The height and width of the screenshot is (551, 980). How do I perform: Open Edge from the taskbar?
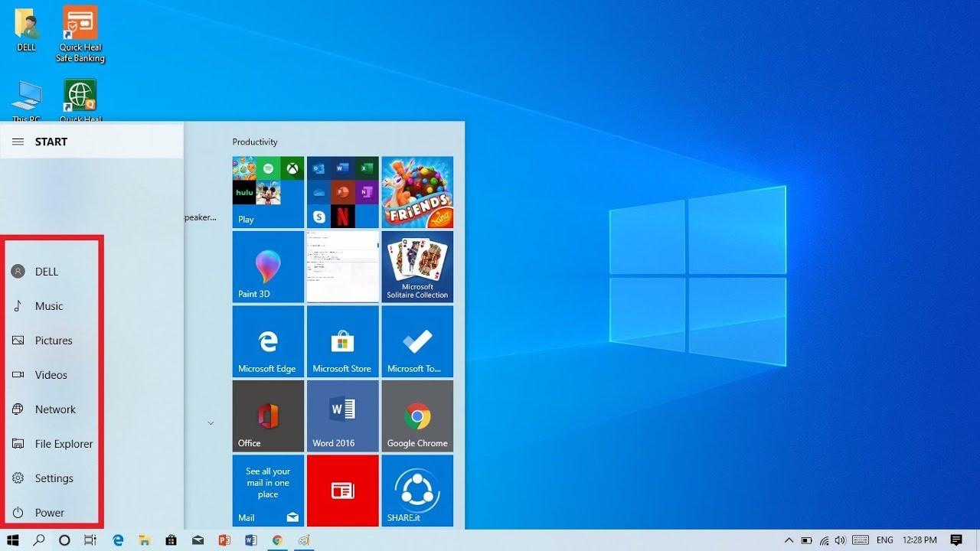[118, 540]
